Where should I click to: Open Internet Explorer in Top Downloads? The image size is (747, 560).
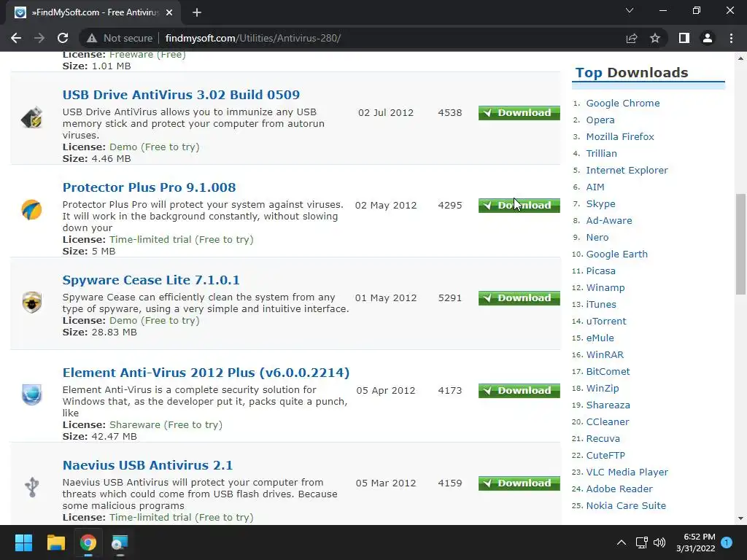pos(627,170)
